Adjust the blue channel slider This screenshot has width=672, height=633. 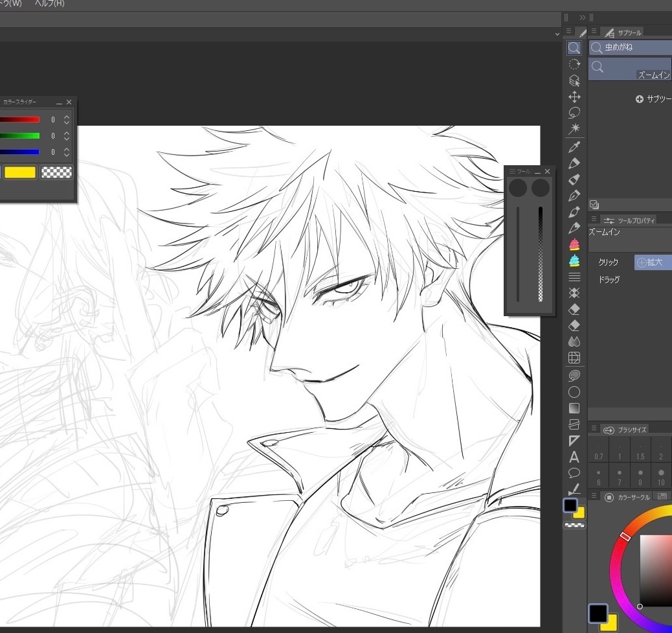pos(19,152)
